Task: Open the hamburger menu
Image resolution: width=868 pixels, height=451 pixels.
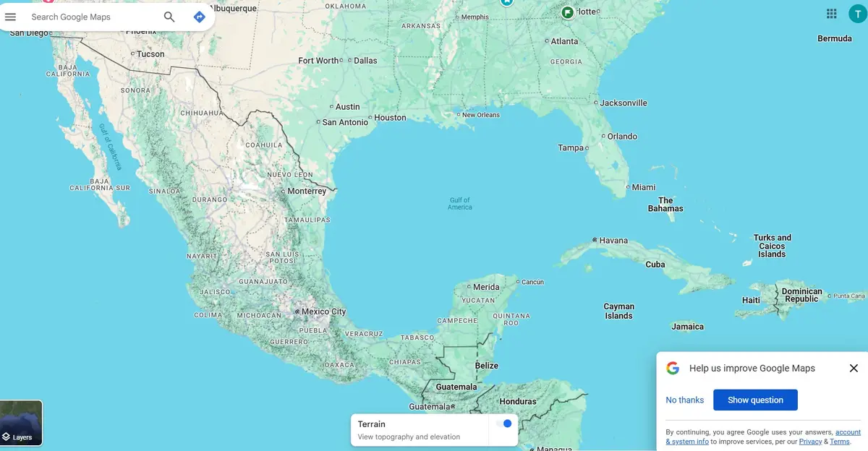Action: click(x=11, y=17)
